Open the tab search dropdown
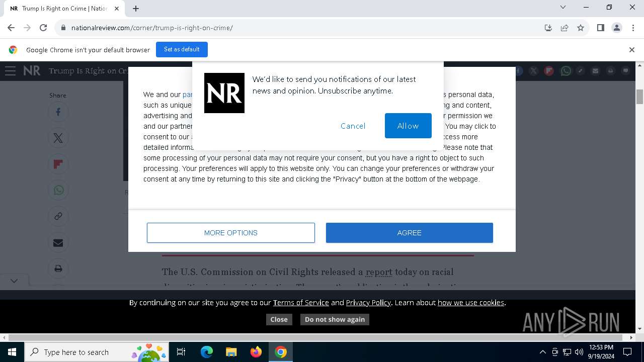The image size is (644, 362). (563, 7)
